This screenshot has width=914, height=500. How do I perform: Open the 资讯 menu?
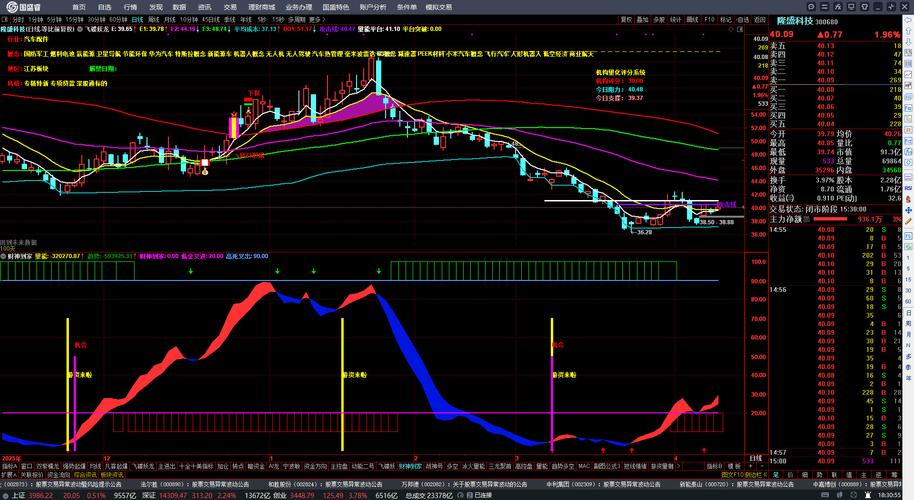(x=205, y=7)
